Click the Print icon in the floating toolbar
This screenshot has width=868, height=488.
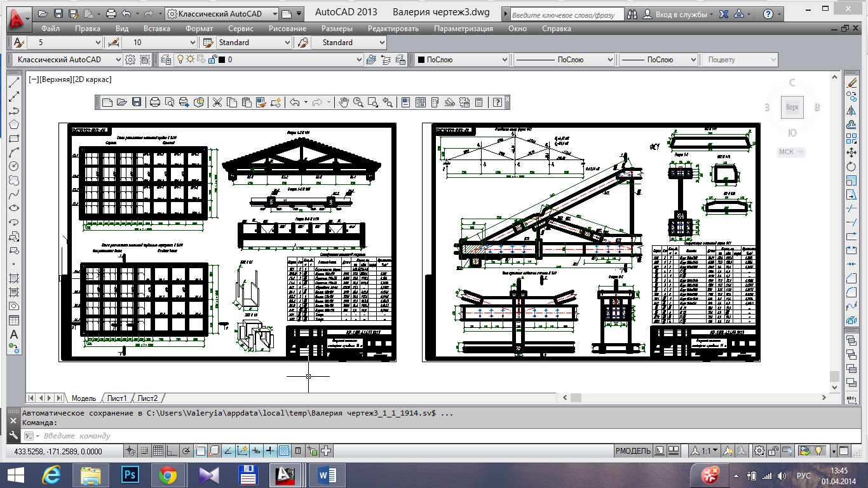tap(155, 102)
